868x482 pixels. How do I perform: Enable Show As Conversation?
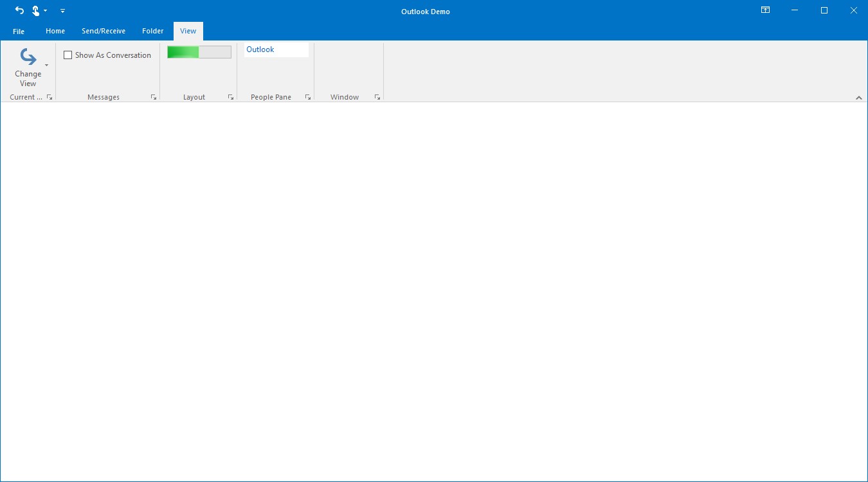click(x=68, y=55)
